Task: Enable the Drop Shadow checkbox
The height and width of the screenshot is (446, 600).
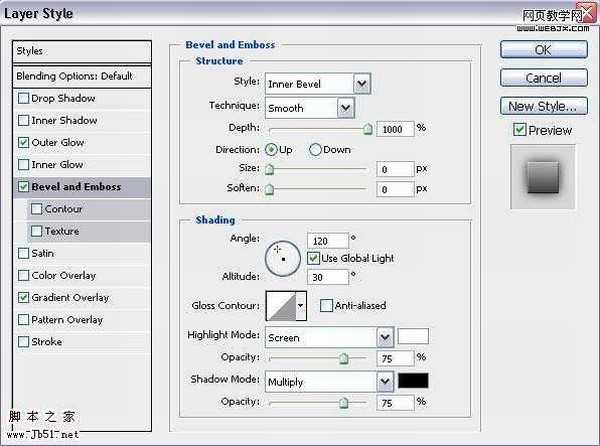Action: click(x=23, y=99)
